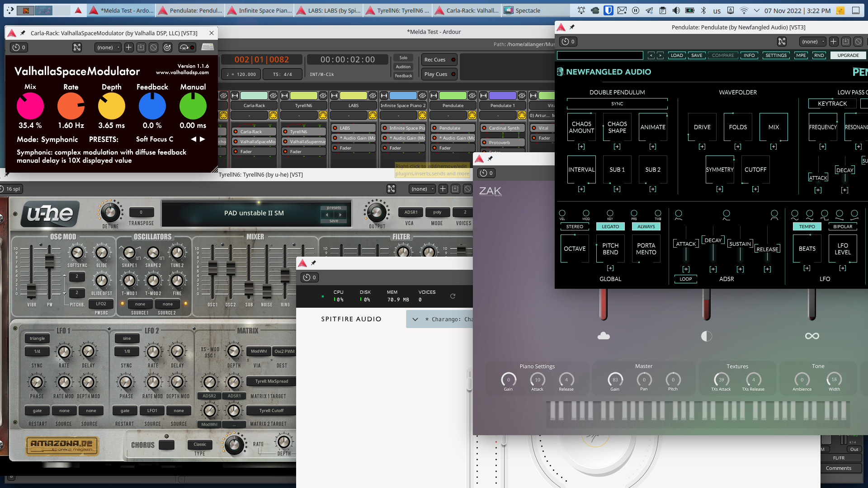The width and height of the screenshot is (868, 488).
Task: Toggle LOOP under Pendulate ADSR
Action: click(686, 279)
